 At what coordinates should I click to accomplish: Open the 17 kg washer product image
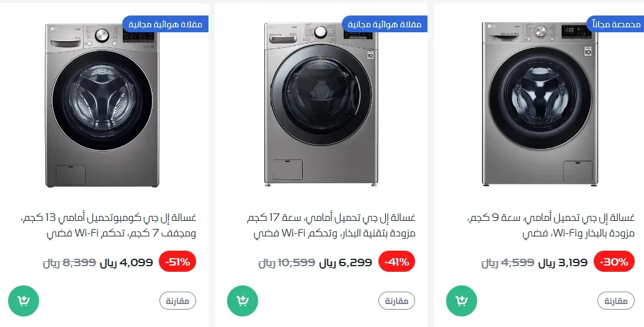(321, 105)
